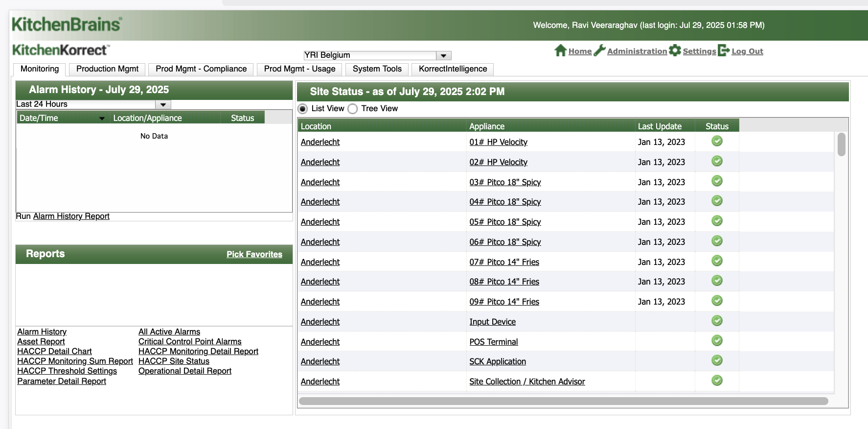Viewport: 868px width, 429px height.
Task: Open HACCP Monitoring Sum Report
Action: click(75, 361)
